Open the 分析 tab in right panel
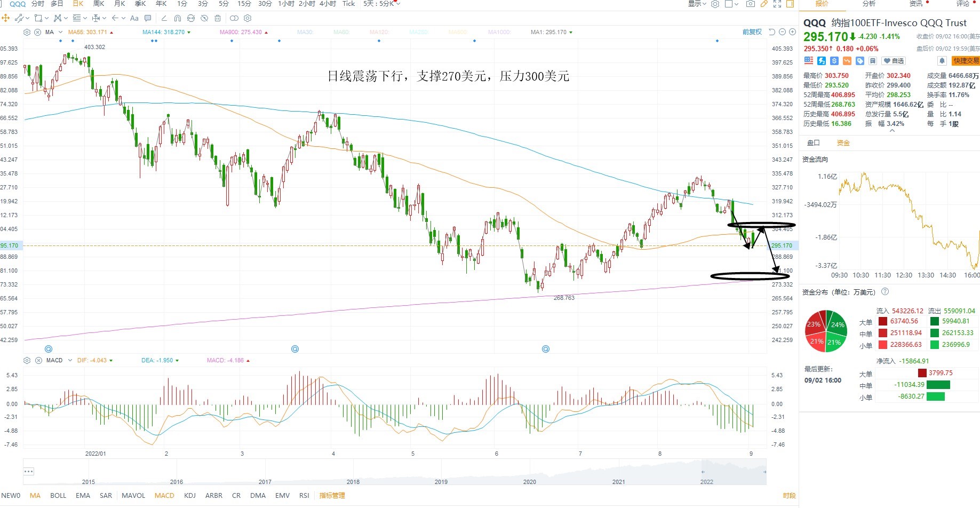 point(869,4)
